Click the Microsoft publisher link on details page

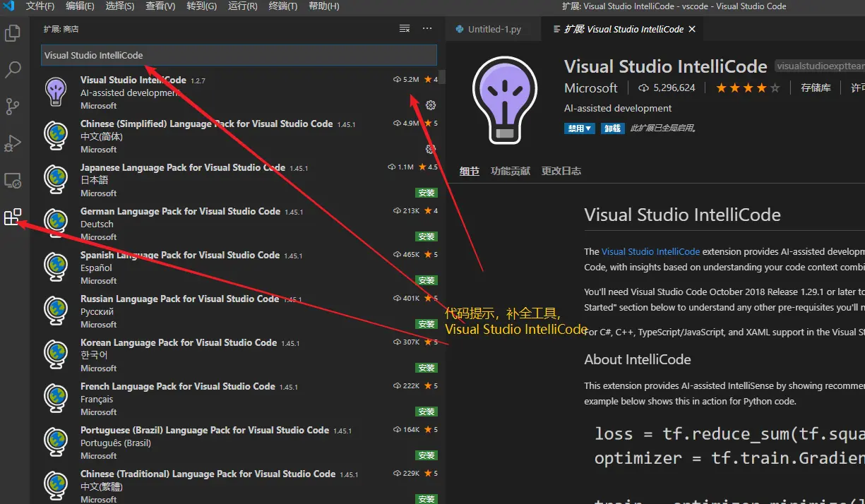pyautogui.click(x=591, y=88)
